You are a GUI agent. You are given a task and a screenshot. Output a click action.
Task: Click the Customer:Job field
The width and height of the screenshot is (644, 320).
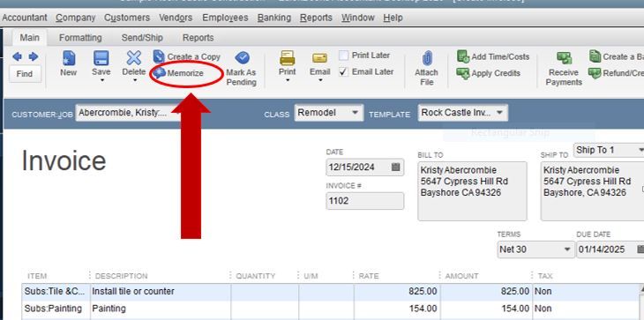pos(127,113)
